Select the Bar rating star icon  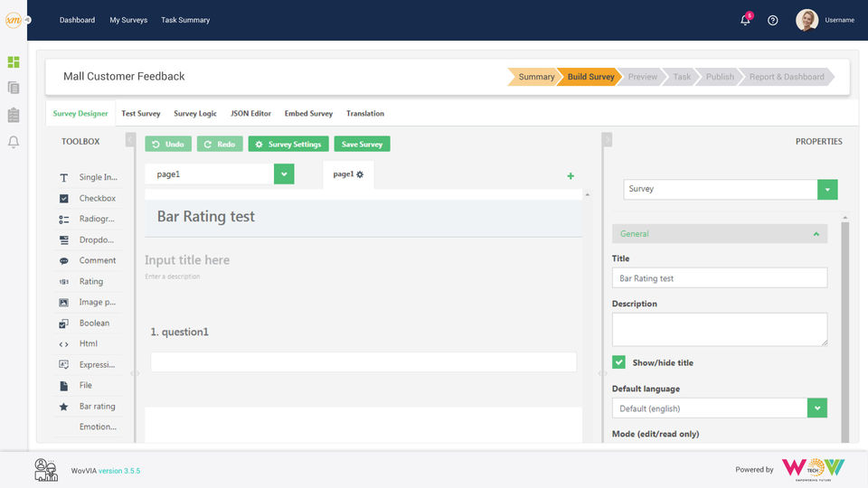coord(63,407)
